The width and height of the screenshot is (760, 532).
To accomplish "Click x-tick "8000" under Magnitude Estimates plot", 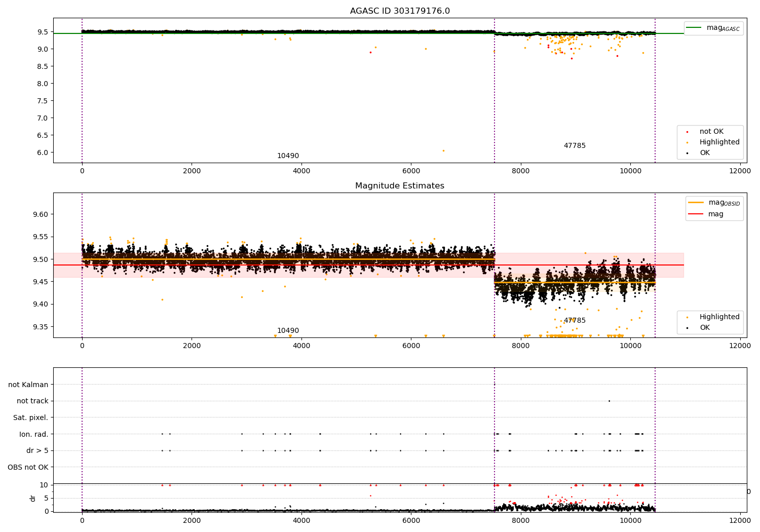I will (521, 346).
